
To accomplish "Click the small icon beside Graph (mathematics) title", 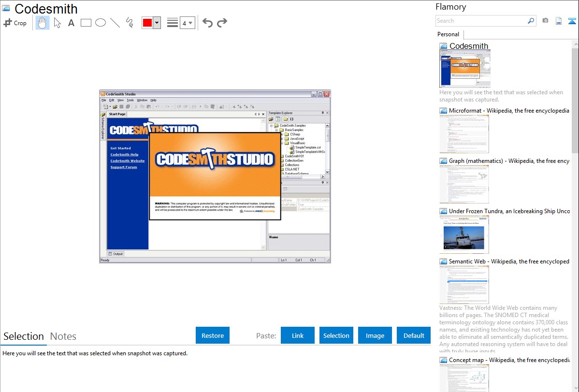I will pyautogui.click(x=443, y=161).
